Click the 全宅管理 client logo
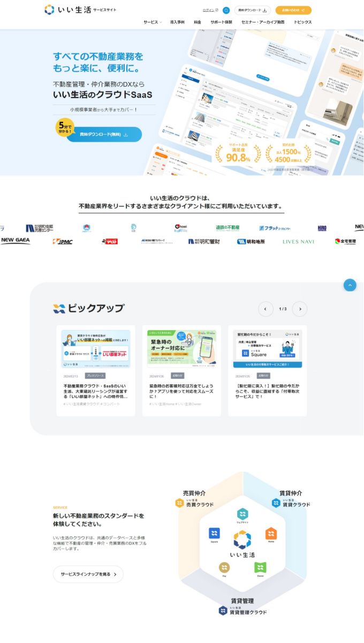364x643 pixels. coord(345,242)
